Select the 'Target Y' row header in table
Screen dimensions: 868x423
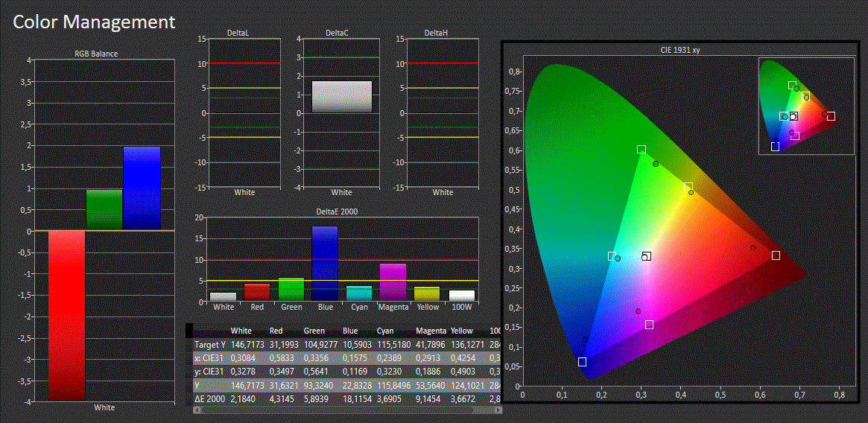209,344
